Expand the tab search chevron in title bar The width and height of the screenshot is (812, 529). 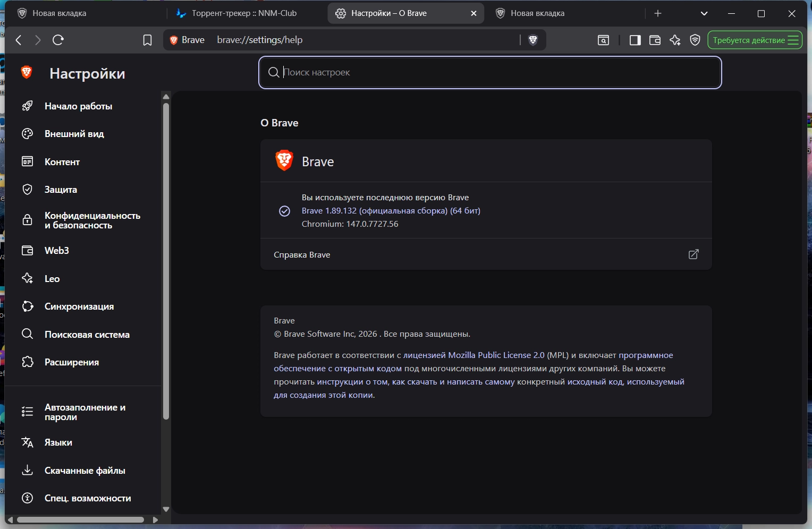tap(704, 13)
